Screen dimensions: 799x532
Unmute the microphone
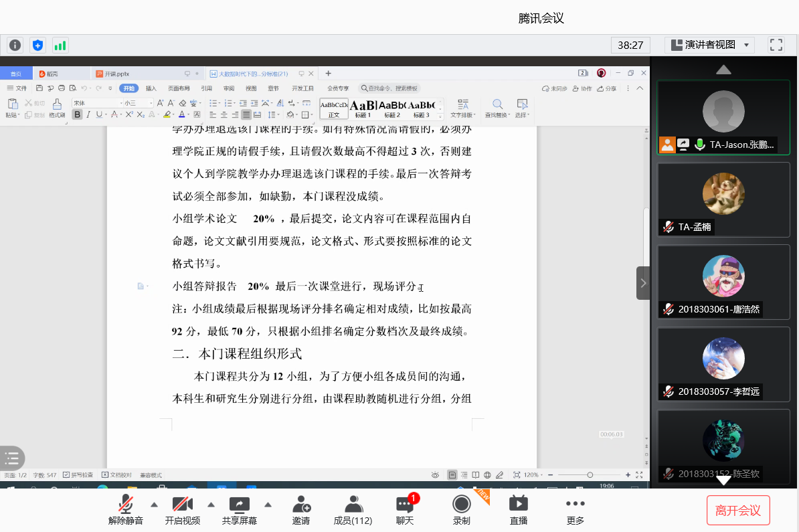pyautogui.click(x=126, y=509)
